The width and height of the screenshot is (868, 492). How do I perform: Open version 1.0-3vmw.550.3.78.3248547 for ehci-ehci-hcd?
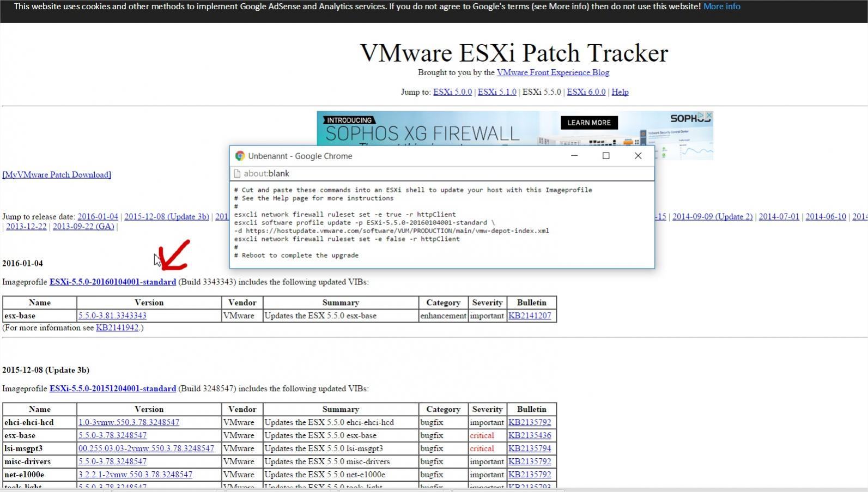(x=129, y=423)
